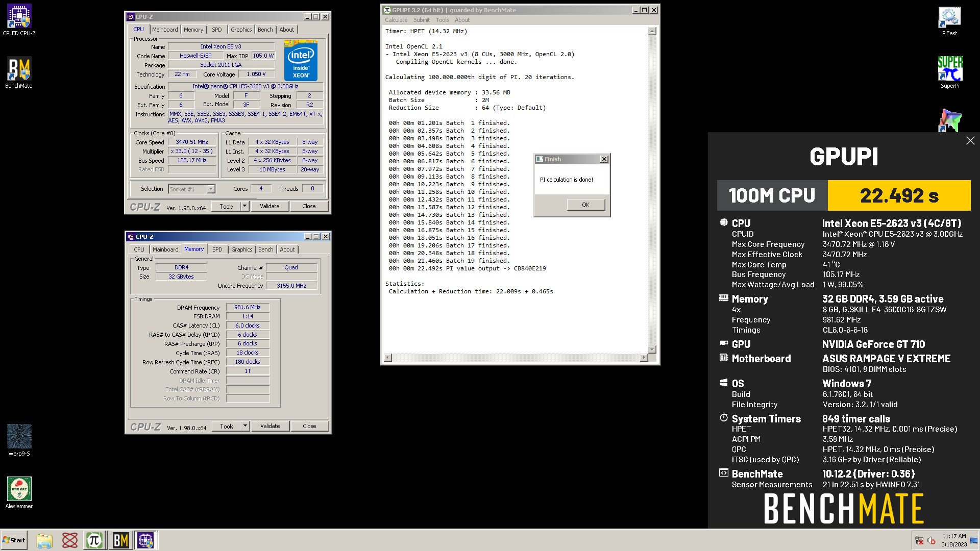Click Close in the lower CPU-Z window
The width and height of the screenshot is (980, 551).
tap(309, 426)
